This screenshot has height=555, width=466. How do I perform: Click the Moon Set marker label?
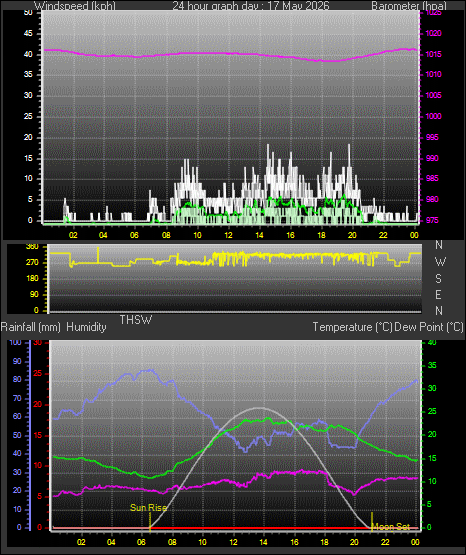coord(391,527)
